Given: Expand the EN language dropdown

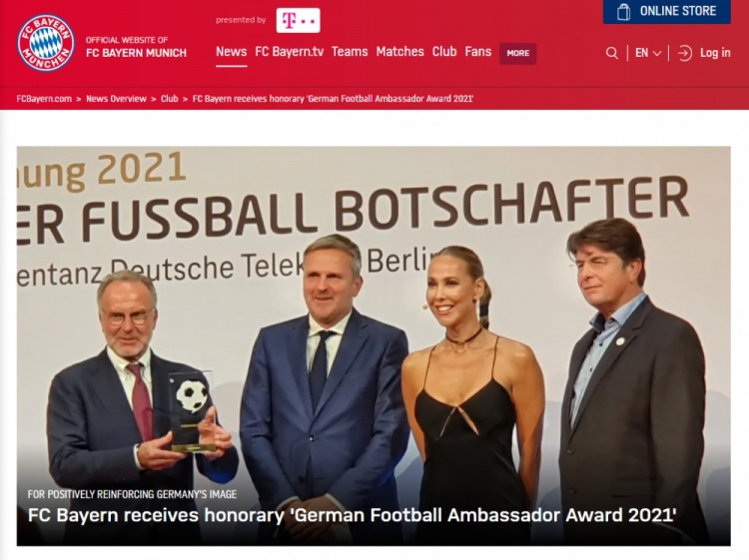Looking at the screenshot, I should (x=648, y=53).
